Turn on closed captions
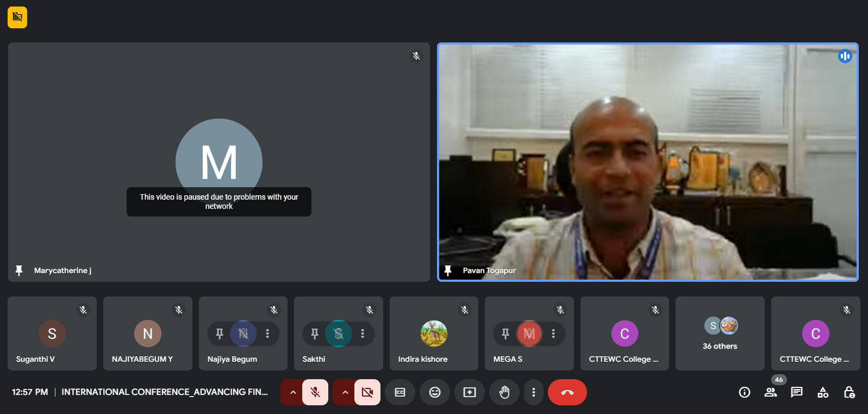Image resolution: width=868 pixels, height=414 pixels. point(400,392)
